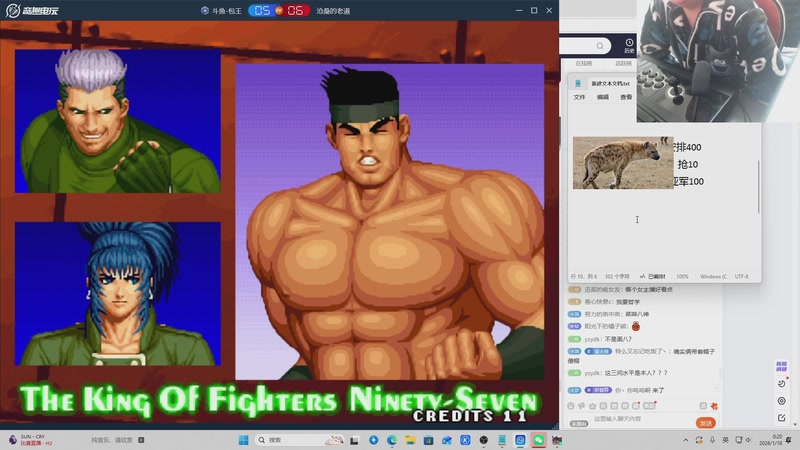
Task: Click the character count 302 in the status bar
Action: [617, 276]
